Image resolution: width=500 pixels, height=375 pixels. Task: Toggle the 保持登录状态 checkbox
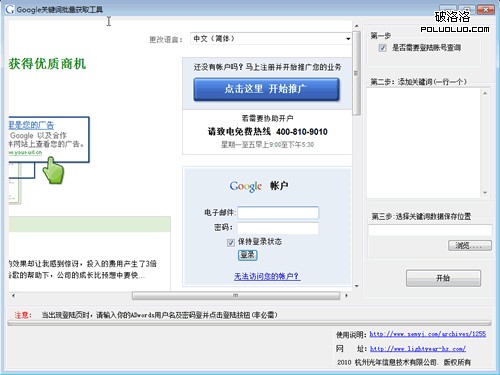pos(231,243)
